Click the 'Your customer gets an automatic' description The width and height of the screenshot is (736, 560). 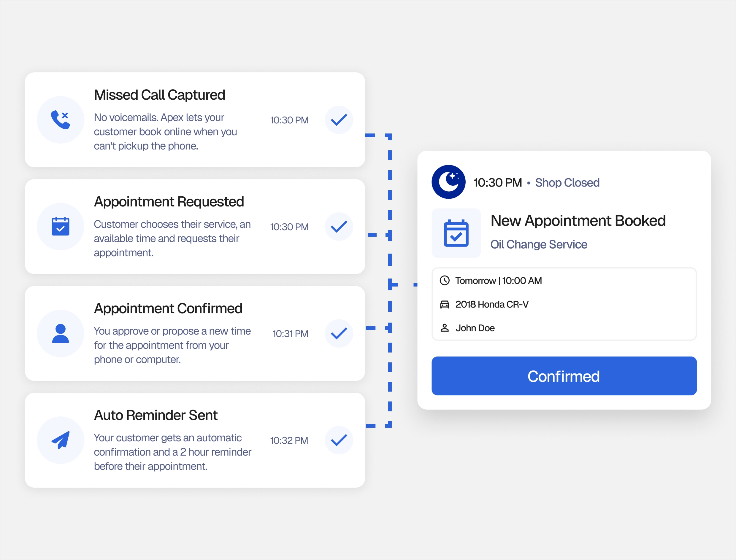point(172,452)
